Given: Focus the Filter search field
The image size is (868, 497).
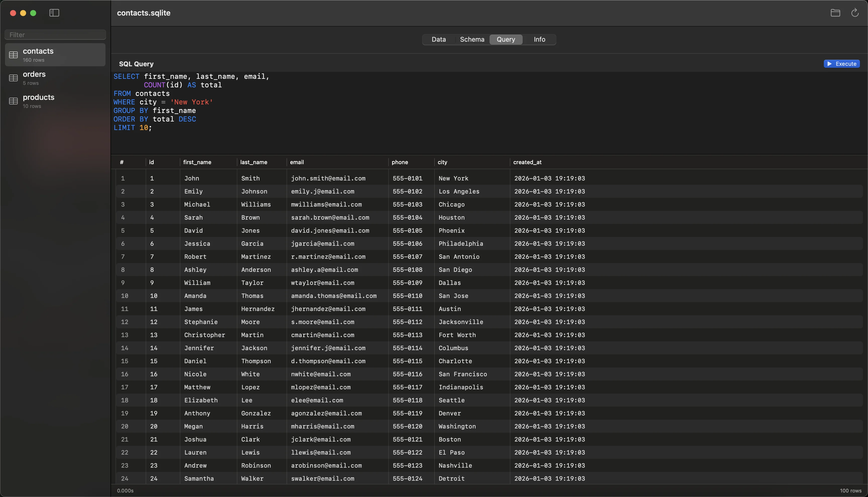Looking at the screenshot, I should (x=55, y=35).
